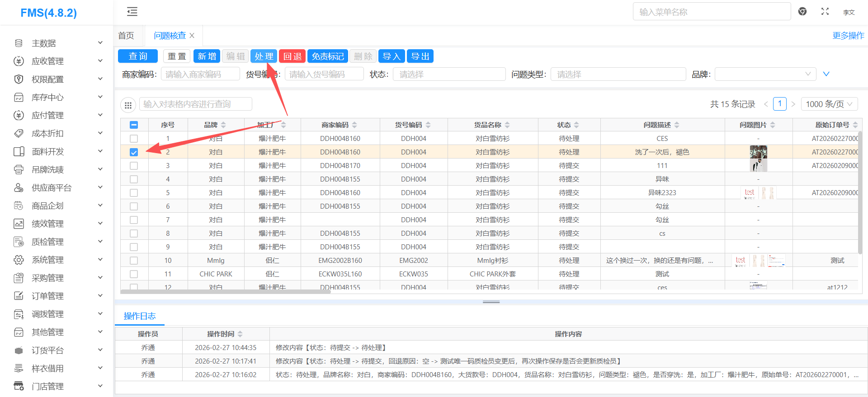Click the fullscreen toggle icon in the header
Image resolution: width=868 pixels, height=397 pixels.
coord(825,12)
